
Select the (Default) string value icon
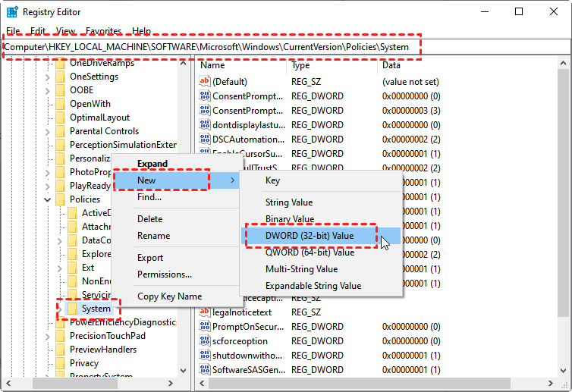[205, 81]
